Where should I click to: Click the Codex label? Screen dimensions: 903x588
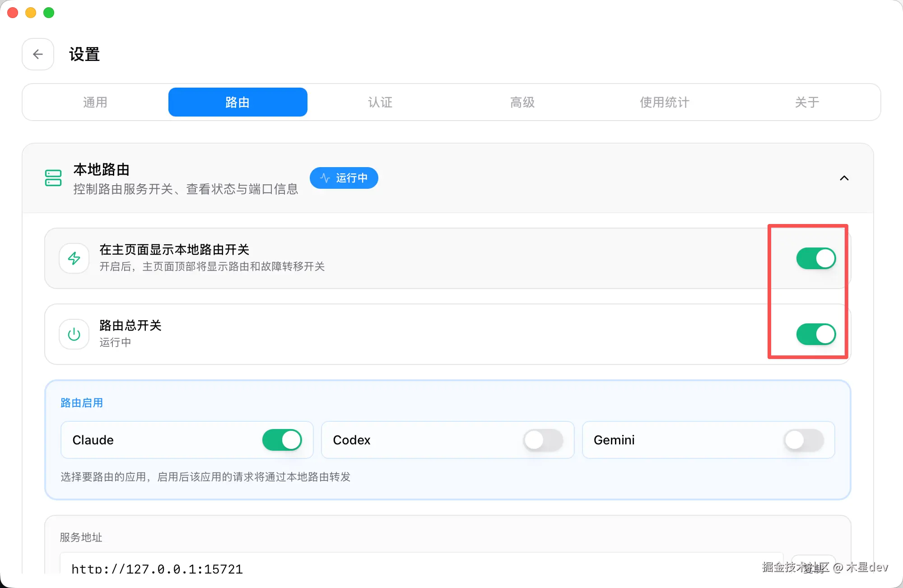pyautogui.click(x=352, y=440)
